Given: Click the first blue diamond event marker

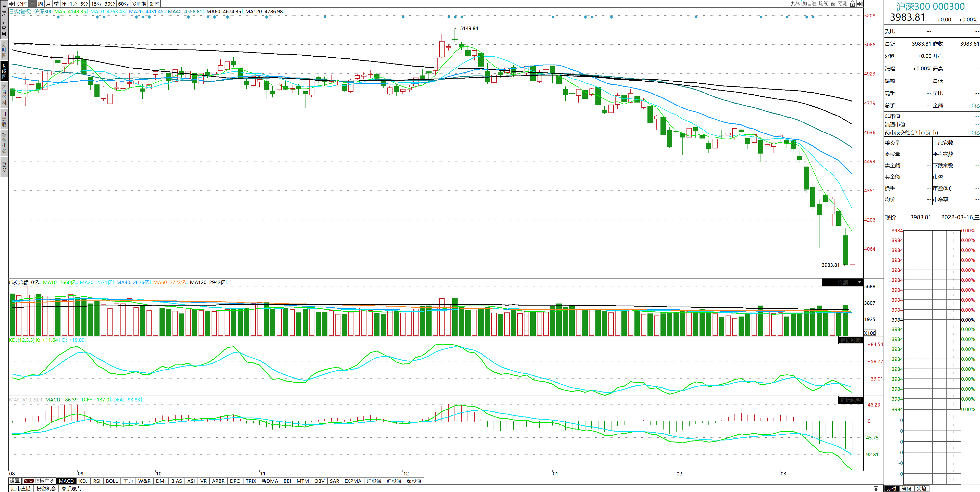Looking at the screenshot, I should tap(58, 17).
